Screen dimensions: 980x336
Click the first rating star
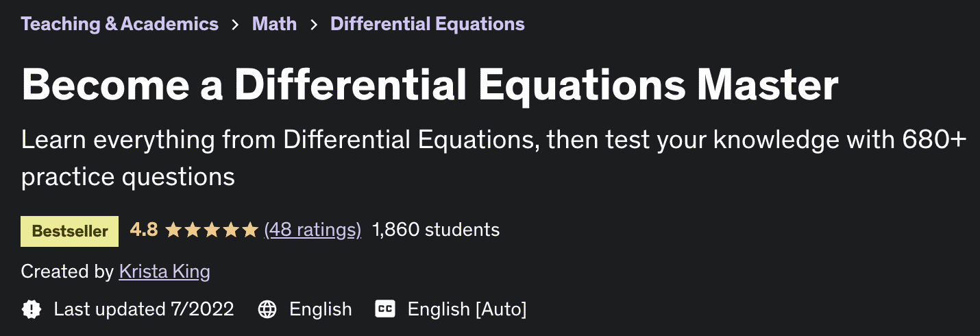click(x=173, y=230)
